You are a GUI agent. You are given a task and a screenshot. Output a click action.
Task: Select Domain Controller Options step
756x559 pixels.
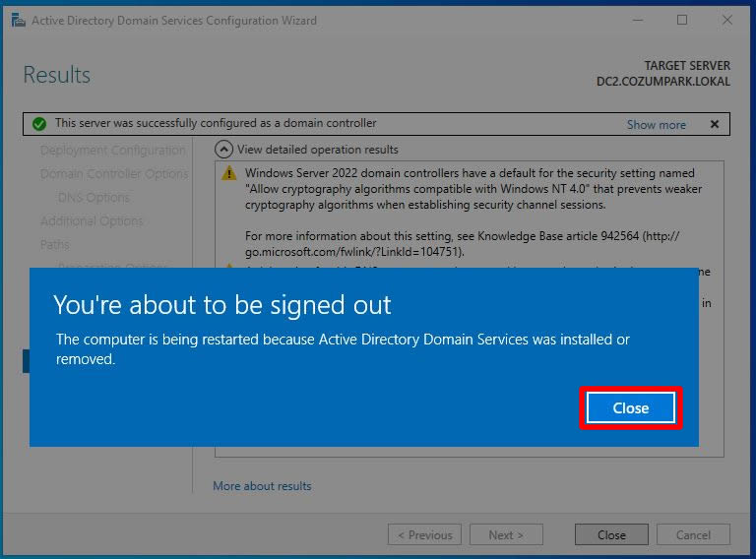pyautogui.click(x=113, y=174)
